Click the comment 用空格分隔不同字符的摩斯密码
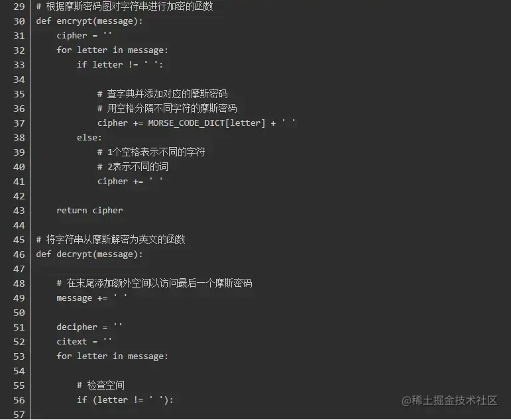Image resolution: width=511 pixels, height=420 pixels. 167,108
